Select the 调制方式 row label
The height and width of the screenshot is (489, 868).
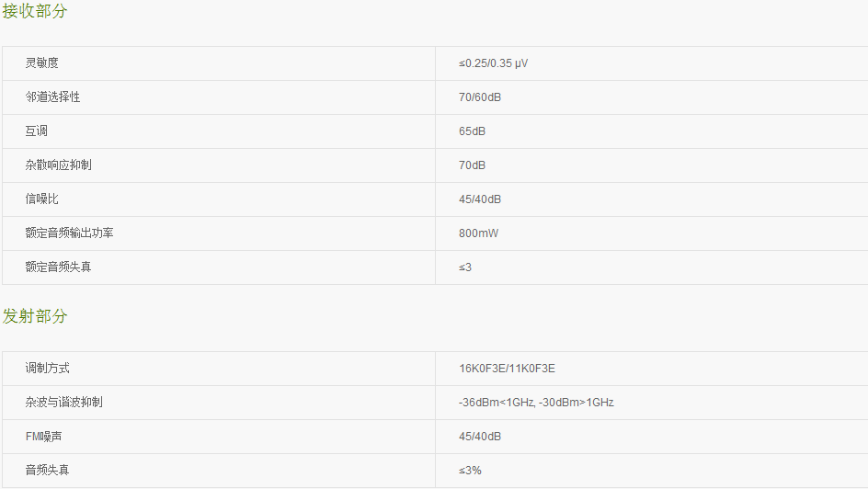tap(47, 368)
